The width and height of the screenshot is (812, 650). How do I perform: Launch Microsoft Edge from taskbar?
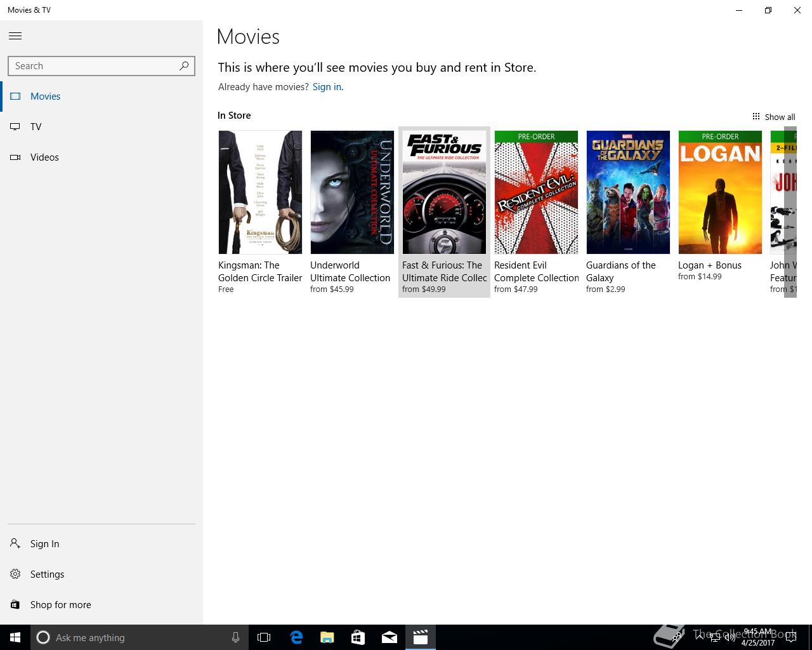coord(296,637)
